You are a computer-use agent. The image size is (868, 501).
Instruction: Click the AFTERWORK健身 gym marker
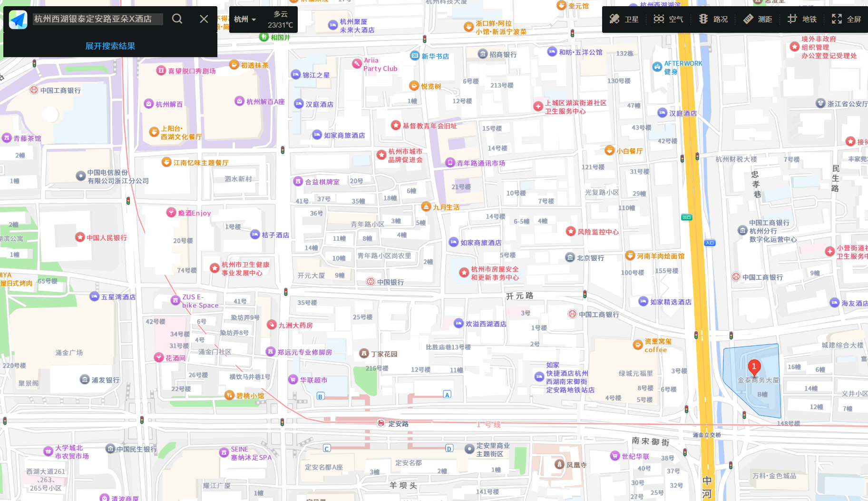657,67
